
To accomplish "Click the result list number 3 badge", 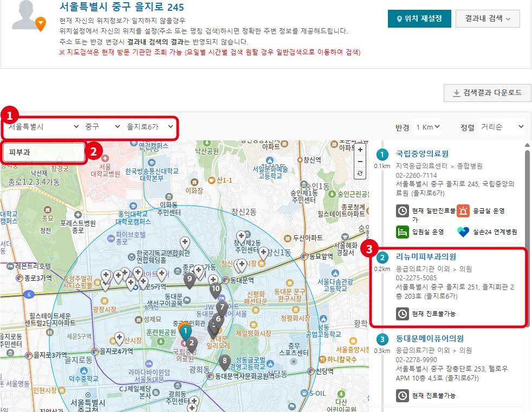I will tap(382, 339).
